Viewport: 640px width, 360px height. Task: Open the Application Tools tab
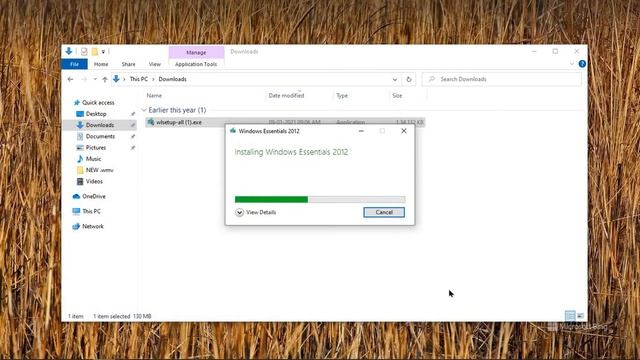click(196, 64)
